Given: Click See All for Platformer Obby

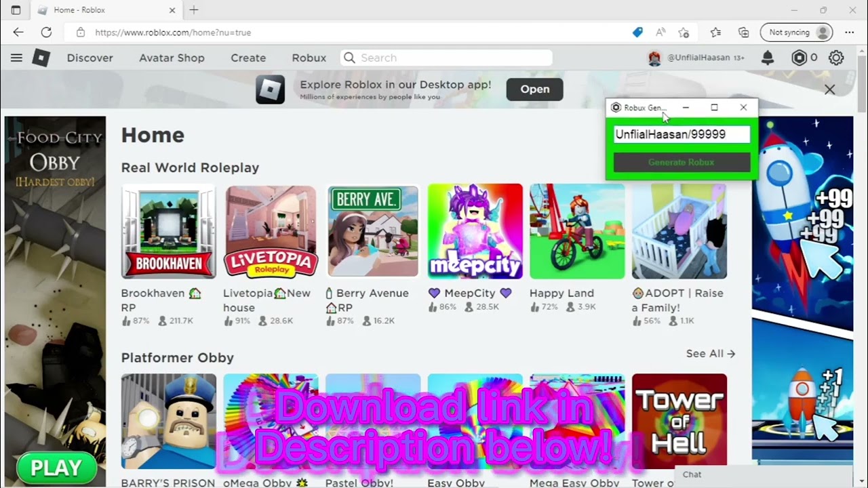Looking at the screenshot, I should click(x=711, y=354).
